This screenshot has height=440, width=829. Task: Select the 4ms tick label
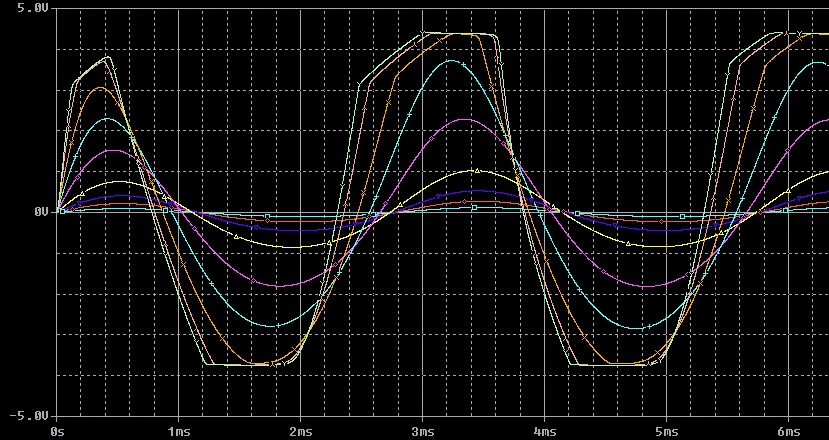pos(544,430)
